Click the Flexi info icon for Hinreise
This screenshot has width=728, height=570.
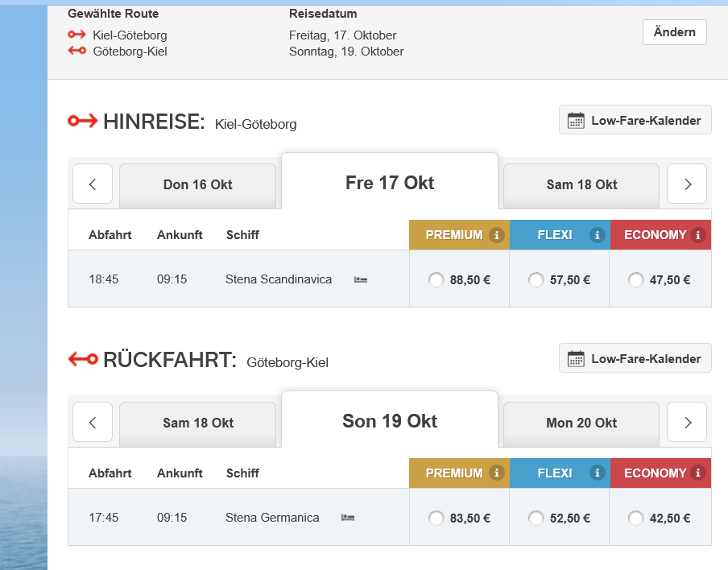click(x=597, y=235)
